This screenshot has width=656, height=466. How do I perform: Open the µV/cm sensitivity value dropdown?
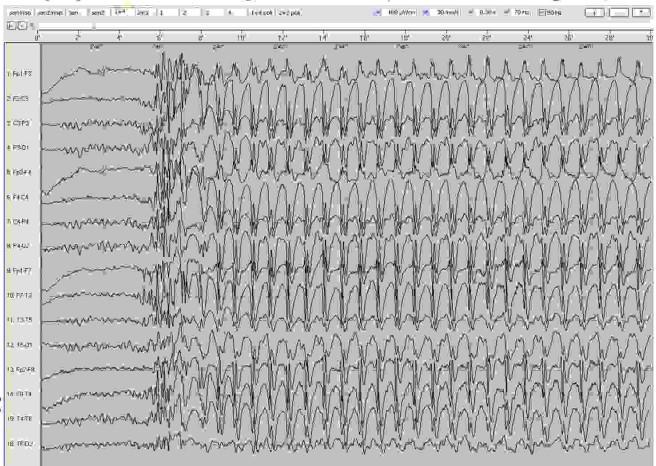[x=400, y=9]
